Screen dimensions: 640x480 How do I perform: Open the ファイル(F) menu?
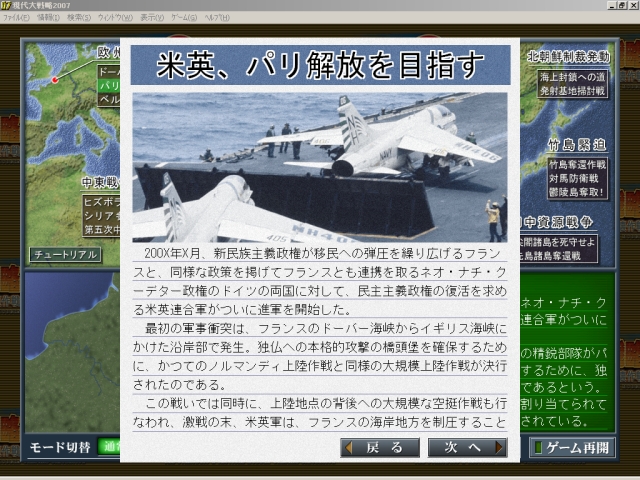16,18
